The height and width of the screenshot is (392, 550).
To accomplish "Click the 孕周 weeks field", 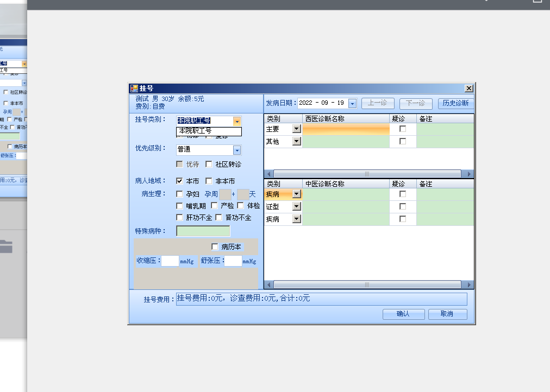I will coord(225,194).
